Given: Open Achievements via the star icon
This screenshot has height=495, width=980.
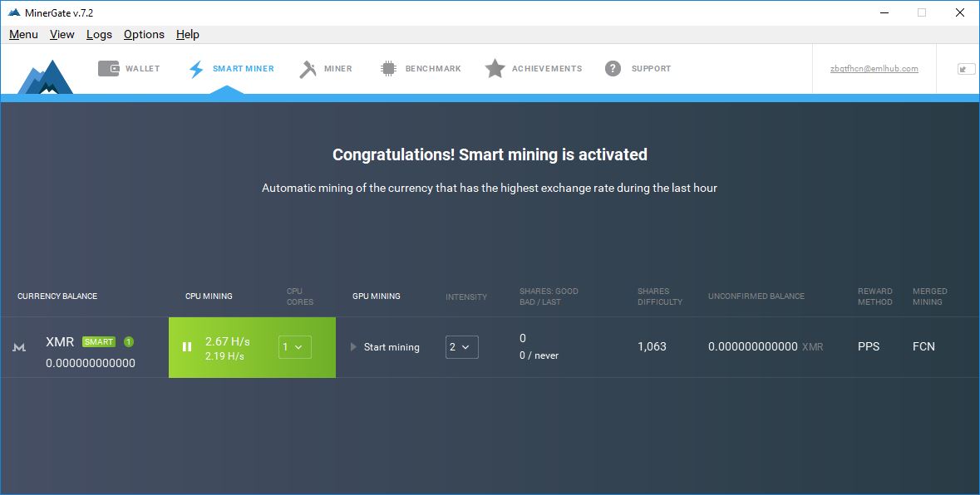Looking at the screenshot, I should (495, 69).
